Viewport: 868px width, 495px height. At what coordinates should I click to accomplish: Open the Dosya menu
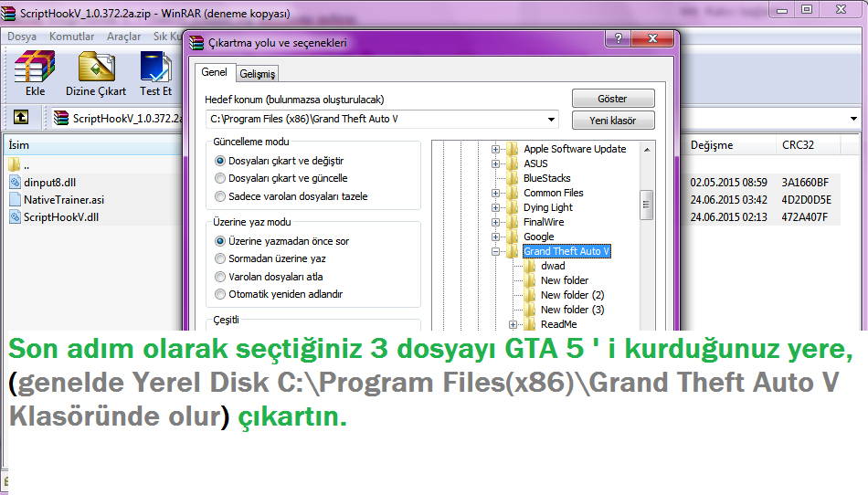pyautogui.click(x=22, y=37)
